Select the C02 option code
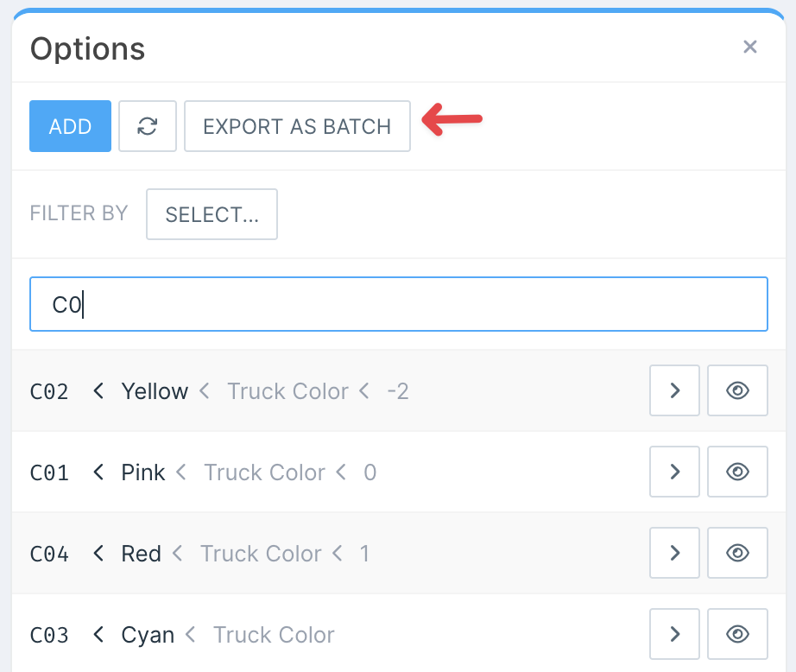This screenshot has width=796, height=672. (x=49, y=391)
